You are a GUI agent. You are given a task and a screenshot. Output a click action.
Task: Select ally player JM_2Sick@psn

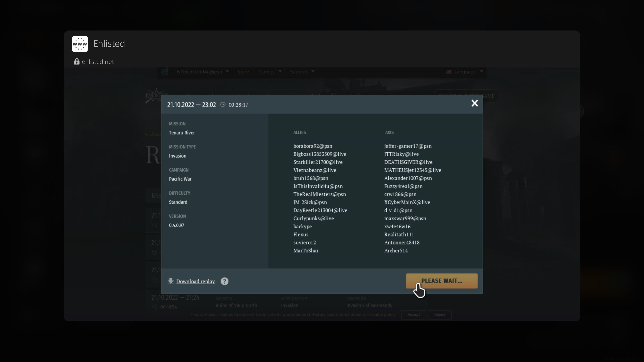[x=310, y=202]
